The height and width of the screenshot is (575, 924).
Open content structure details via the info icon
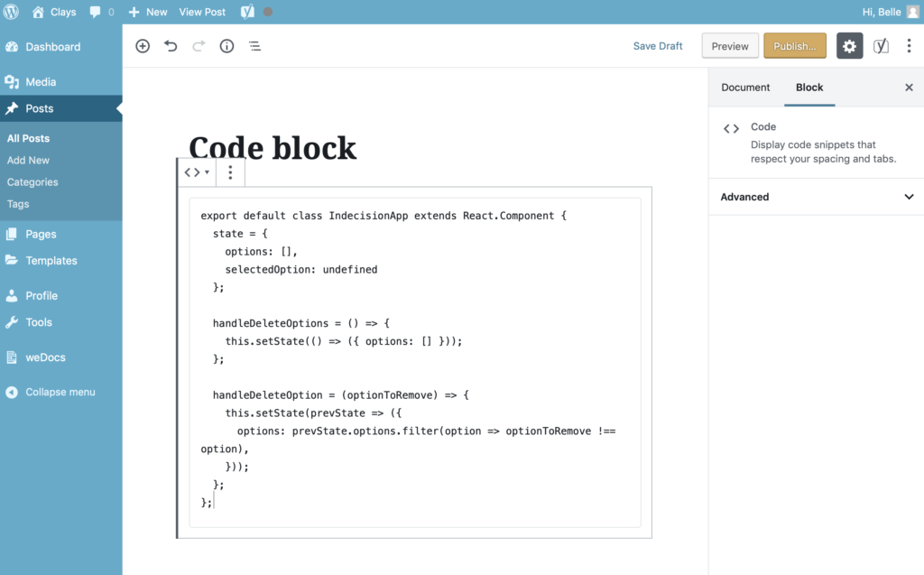pos(226,45)
